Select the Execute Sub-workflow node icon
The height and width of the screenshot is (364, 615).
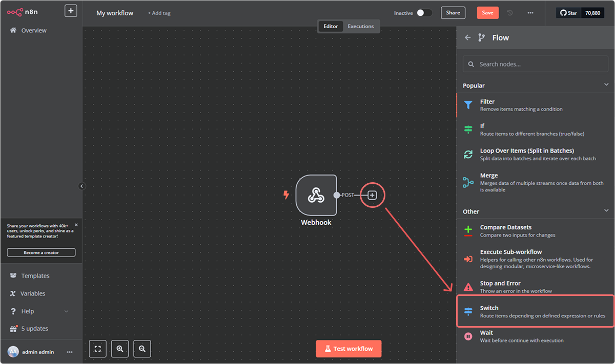click(x=468, y=259)
